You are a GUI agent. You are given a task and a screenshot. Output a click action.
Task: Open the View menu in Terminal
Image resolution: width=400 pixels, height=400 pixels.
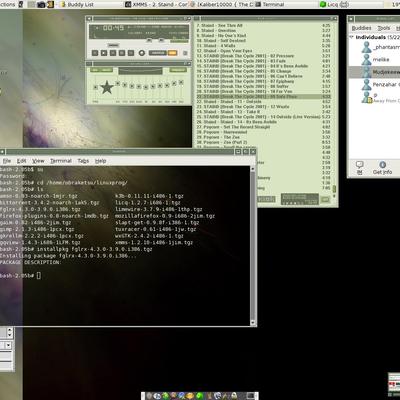pyautogui.click(x=38, y=161)
